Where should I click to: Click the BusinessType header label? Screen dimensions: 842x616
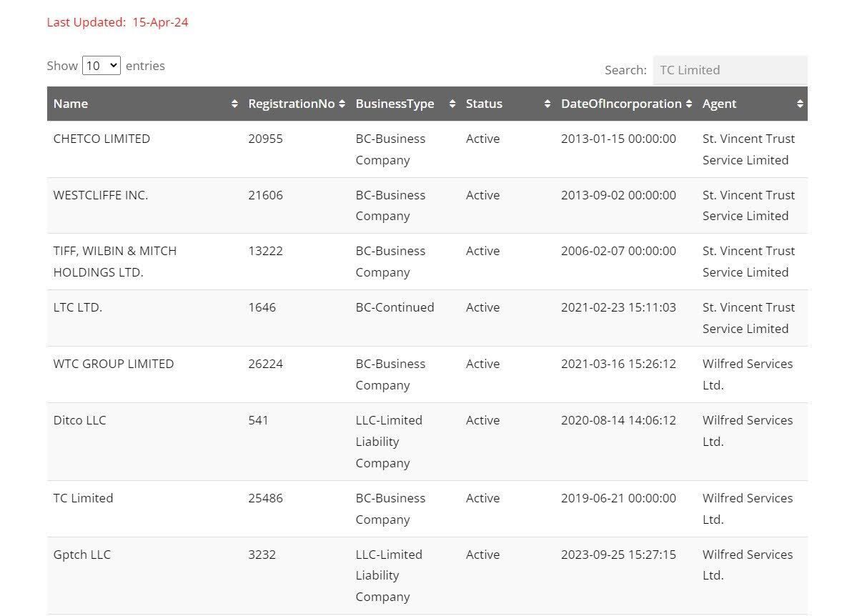(395, 104)
